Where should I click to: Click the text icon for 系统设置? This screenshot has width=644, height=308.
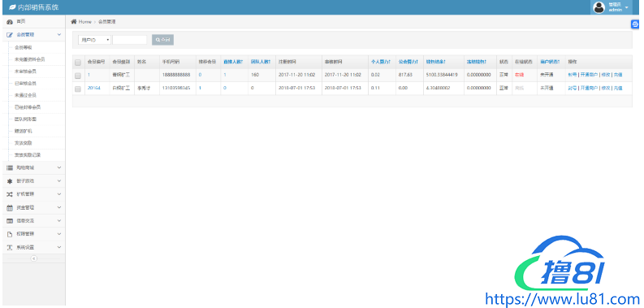10,247
